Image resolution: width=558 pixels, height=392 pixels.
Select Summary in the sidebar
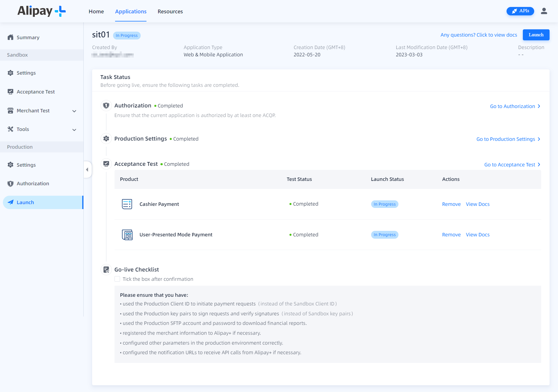click(28, 37)
